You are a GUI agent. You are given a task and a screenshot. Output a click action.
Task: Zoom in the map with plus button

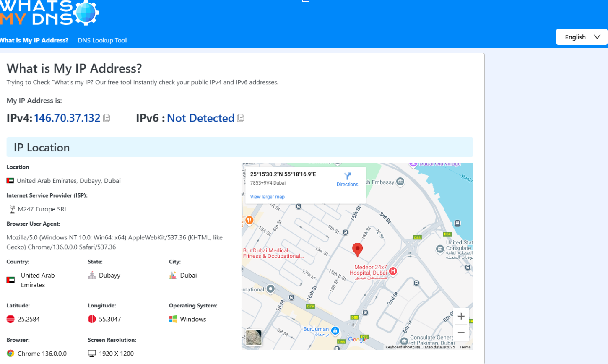[x=461, y=316]
